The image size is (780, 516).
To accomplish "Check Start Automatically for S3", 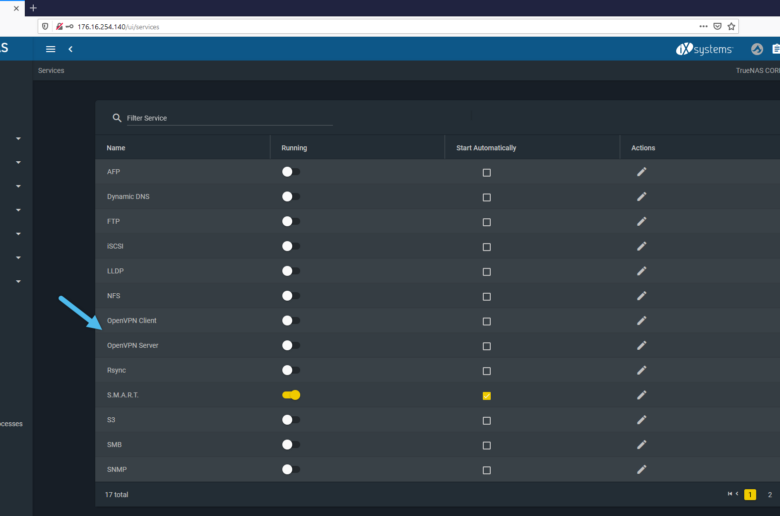I will (x=487, y=421).
